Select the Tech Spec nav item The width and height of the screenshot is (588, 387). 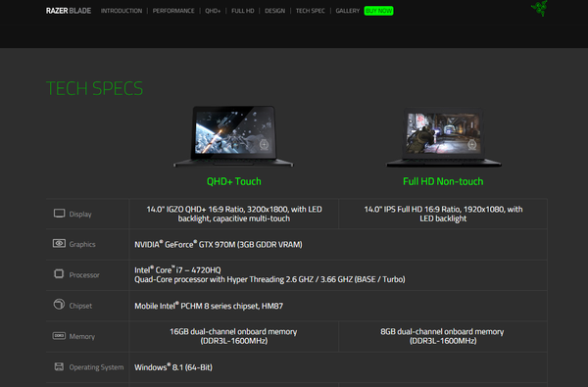point(310,11)
